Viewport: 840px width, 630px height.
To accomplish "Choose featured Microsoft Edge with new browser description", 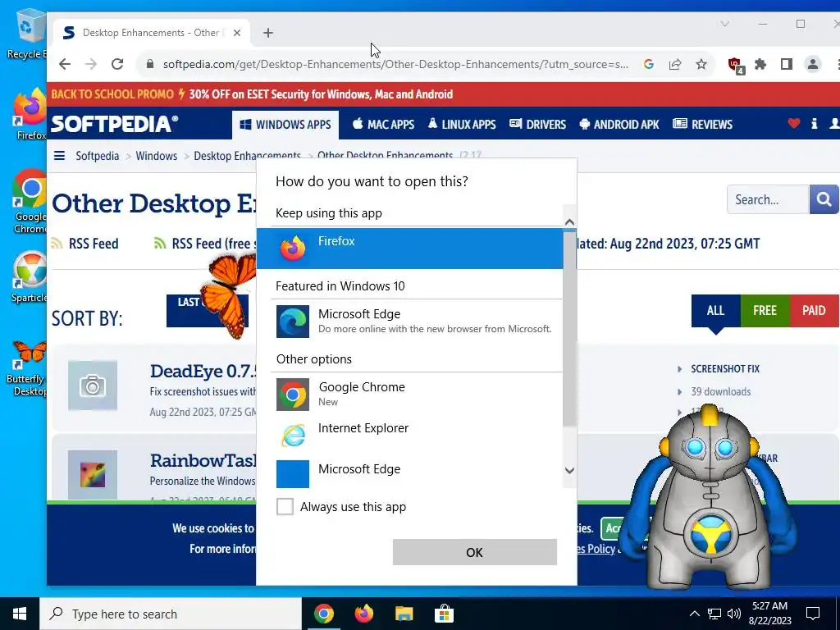I will click(x=409, y=322).
